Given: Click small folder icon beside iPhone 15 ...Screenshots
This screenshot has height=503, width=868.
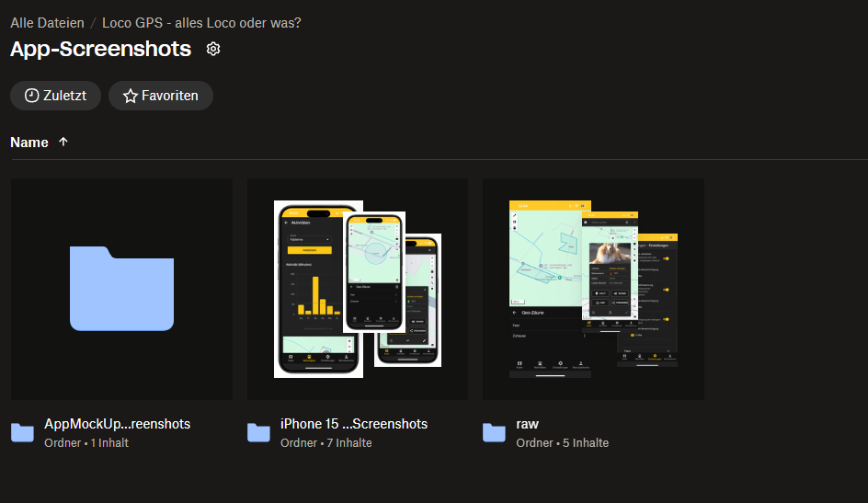Looking at the screenshot, I should pyautogui.click(x=258, y=432).
